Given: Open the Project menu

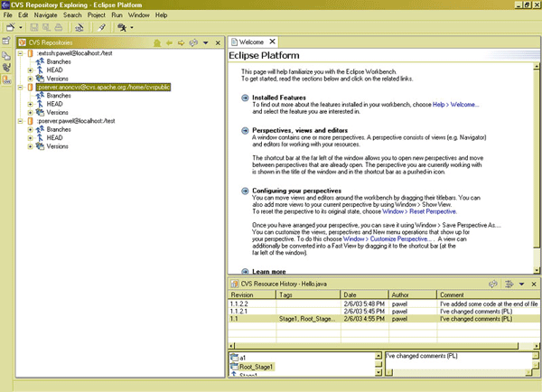Looking at the screenshot, I should point(96,15).
